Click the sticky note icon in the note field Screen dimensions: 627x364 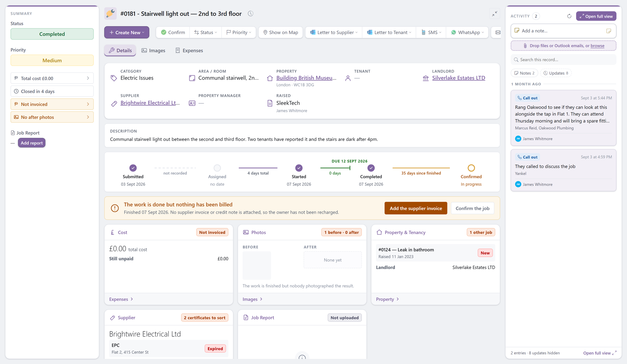pyautogui.click(x=609, y=31)
